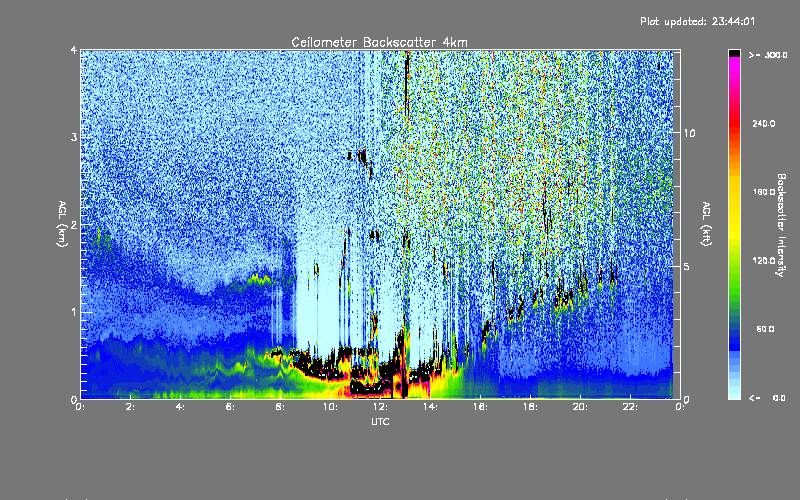Click the ">= 300.0" colorbar maximum label
800x500 pixels.
768,55
